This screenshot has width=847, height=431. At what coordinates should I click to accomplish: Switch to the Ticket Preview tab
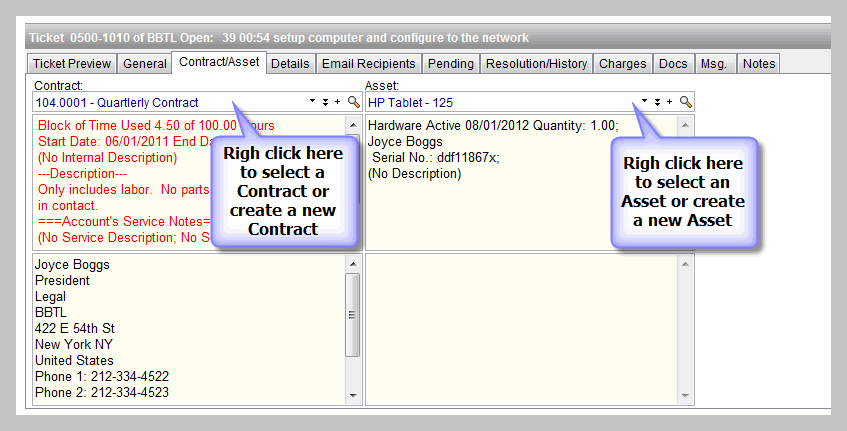[72, 64]
